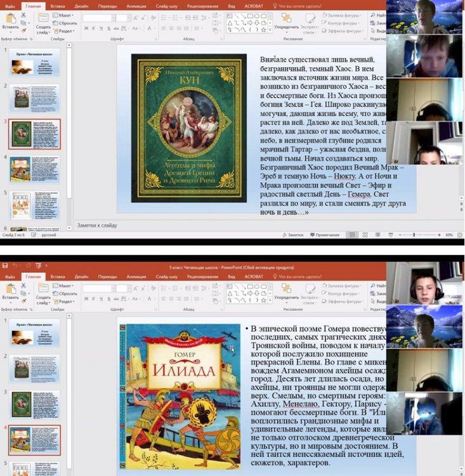Toggle Bold (Ж) in upper PowerPoint window
The image size is (465, 476).
pos(86,28)
